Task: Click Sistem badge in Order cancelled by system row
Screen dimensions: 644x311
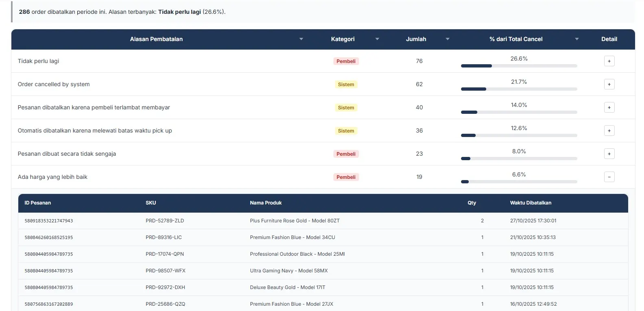Action: [346, 85]
